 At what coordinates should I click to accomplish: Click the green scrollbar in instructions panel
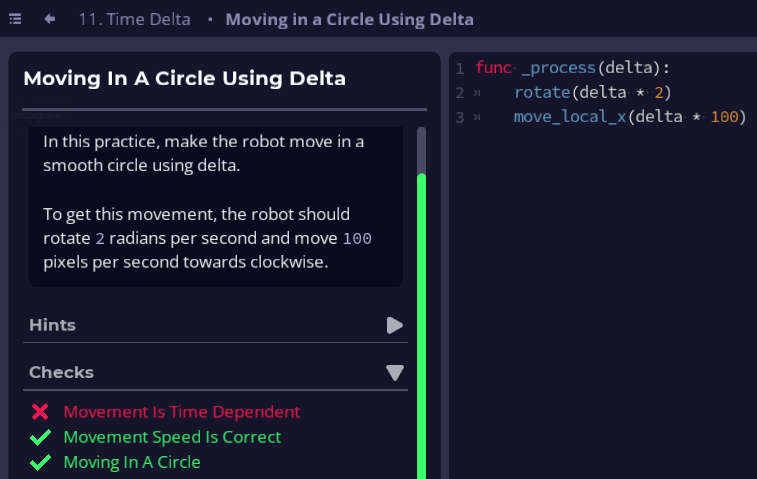coord(421,326)
